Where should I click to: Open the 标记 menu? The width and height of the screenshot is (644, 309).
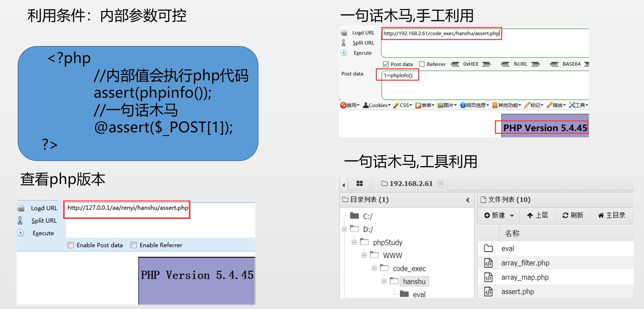534,105
